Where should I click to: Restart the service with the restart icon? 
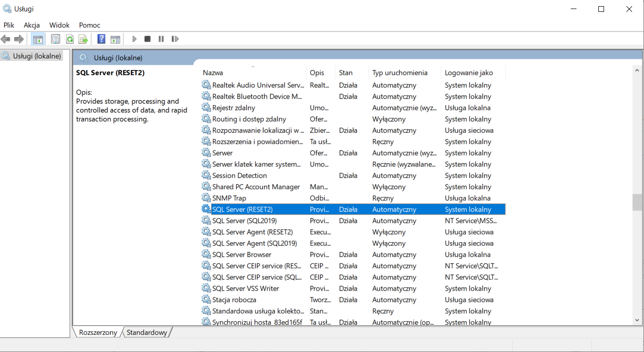(175, 39)
